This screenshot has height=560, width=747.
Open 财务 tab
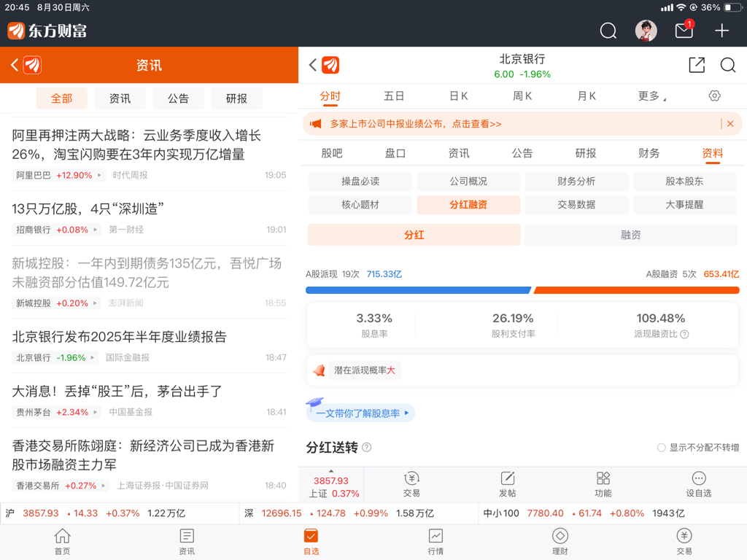pyautogui.click(x=649, y=153)
